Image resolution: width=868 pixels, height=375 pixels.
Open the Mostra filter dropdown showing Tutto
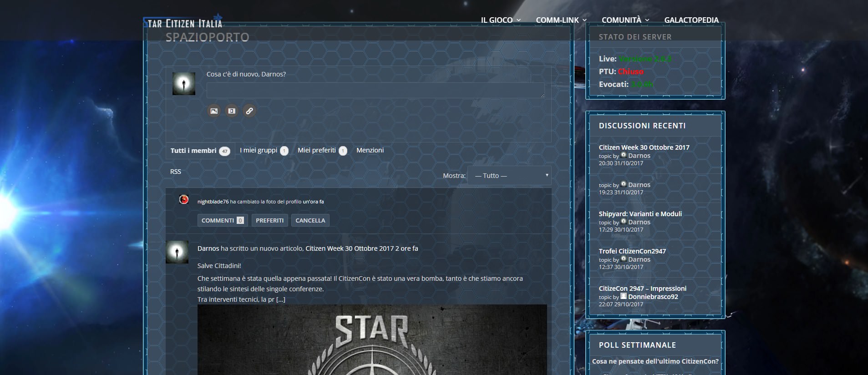pyautogui.click(x=509, y=176)
